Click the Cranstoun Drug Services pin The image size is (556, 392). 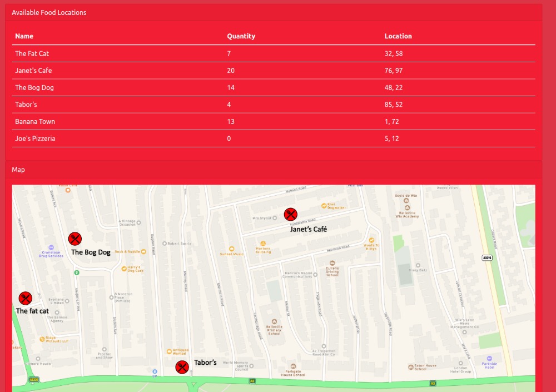coord(51,247)
